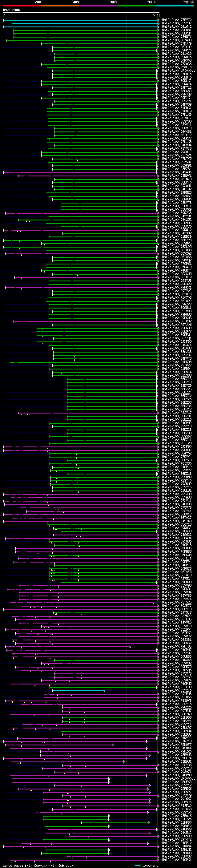Click the cyan alignment bar for UniRef100_Q75VZ0
Image resolution: width=197 pixels, height=868 pixels.
81,20
